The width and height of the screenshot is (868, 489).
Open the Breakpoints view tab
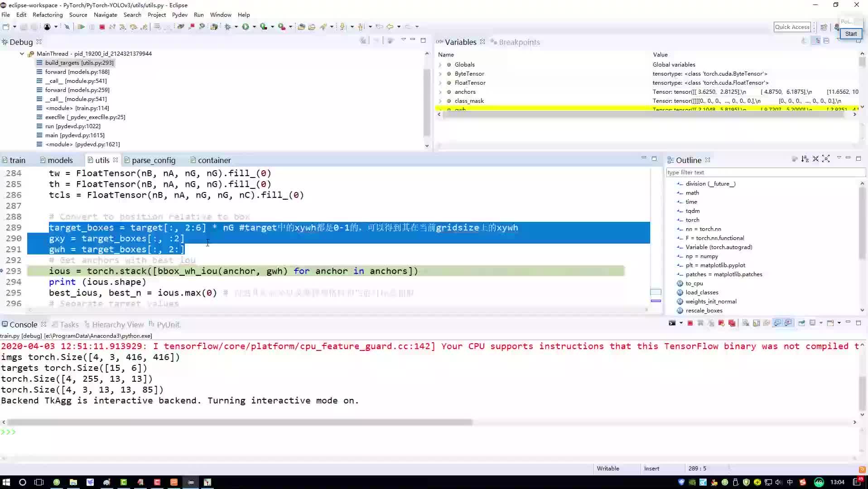pyautogui.click(x=515, y=42)
